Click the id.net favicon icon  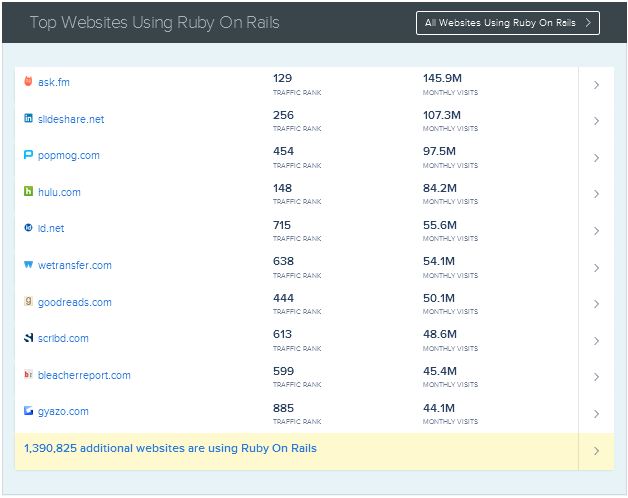[28, 228]
